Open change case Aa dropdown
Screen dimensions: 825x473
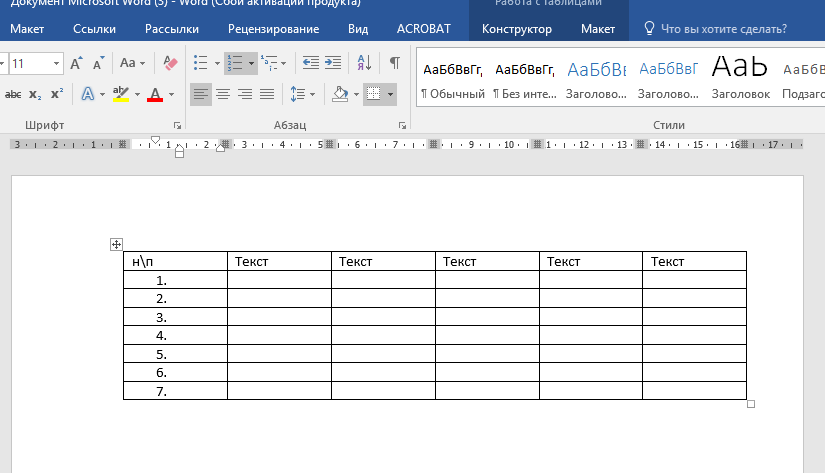point(132,64)
